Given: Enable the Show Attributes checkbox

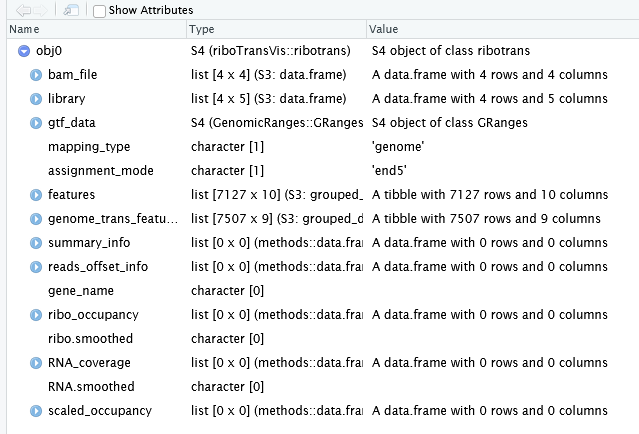Looking at the screenshot, I should click(x=99, y=11).
